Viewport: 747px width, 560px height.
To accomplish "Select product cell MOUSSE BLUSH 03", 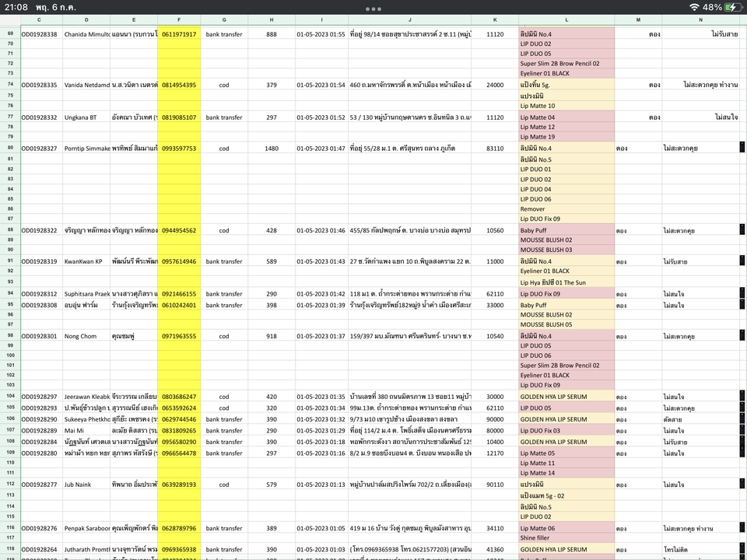I will [x=566, y=250].
